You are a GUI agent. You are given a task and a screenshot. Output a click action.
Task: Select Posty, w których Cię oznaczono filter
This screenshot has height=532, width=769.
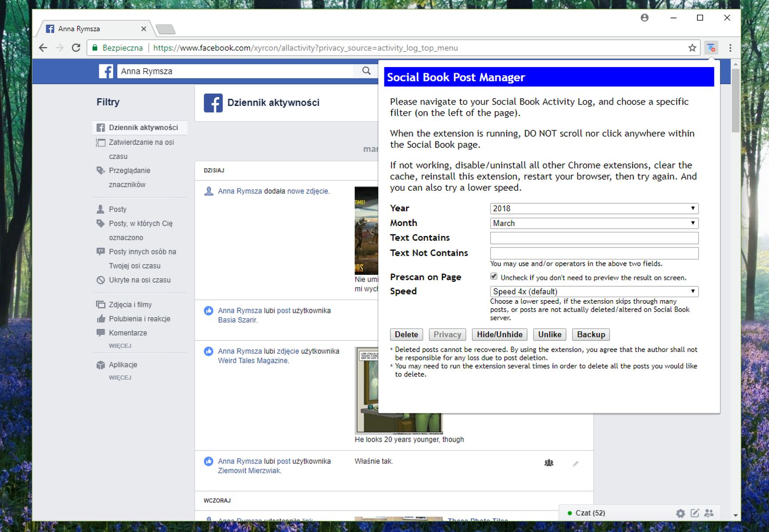tap(139, 230)
